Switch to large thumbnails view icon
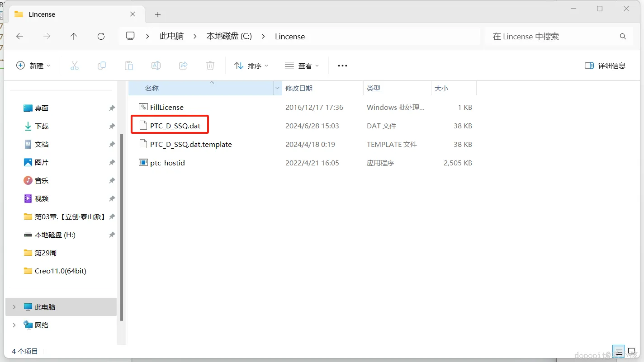This screenshot has width=644, height=362. click(631, 351)
